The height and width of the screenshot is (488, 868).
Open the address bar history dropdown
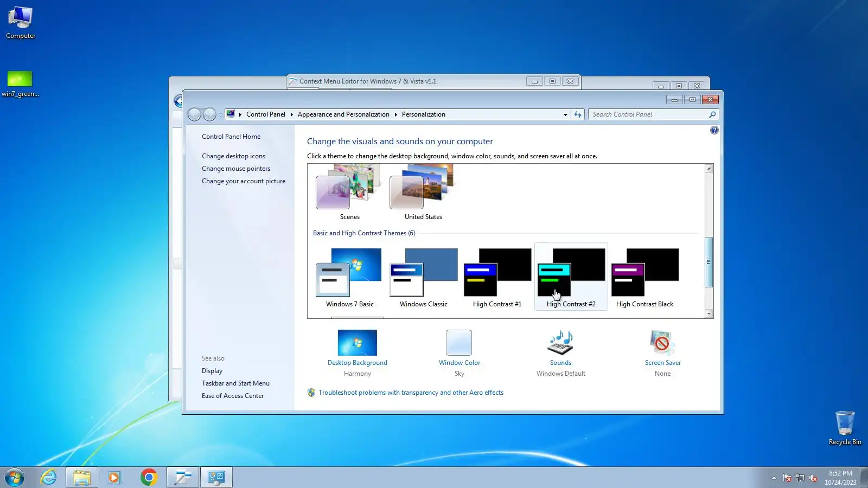[565, 114]
